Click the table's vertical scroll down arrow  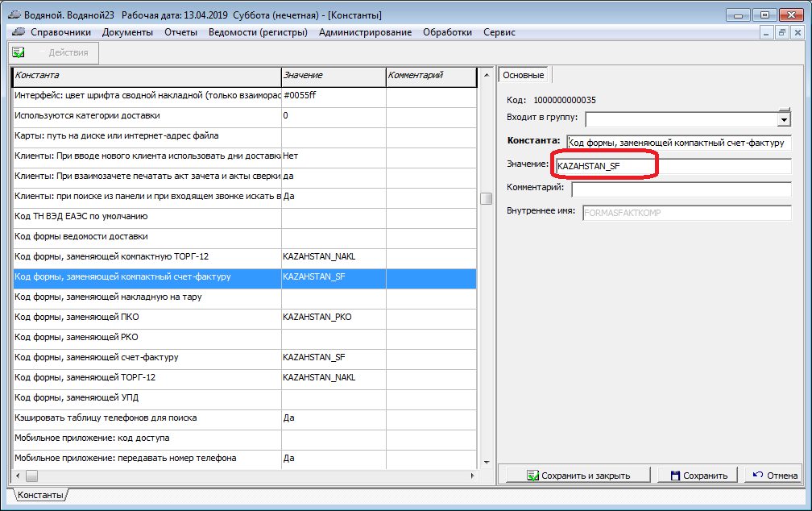[x=486, y=462]
